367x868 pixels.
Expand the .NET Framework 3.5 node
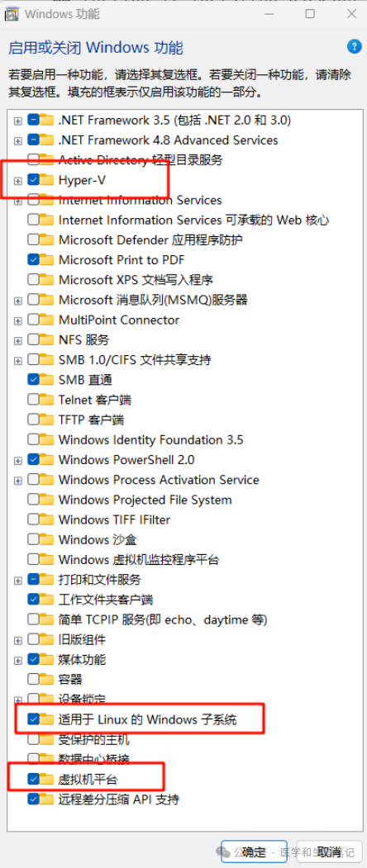[18, 120]
